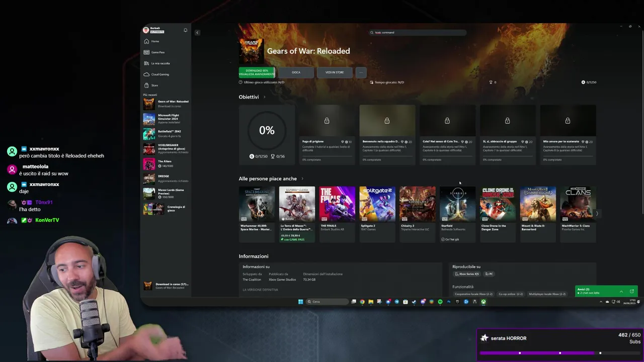Click Co-op online (2-2) tag

tap(511, 294)
